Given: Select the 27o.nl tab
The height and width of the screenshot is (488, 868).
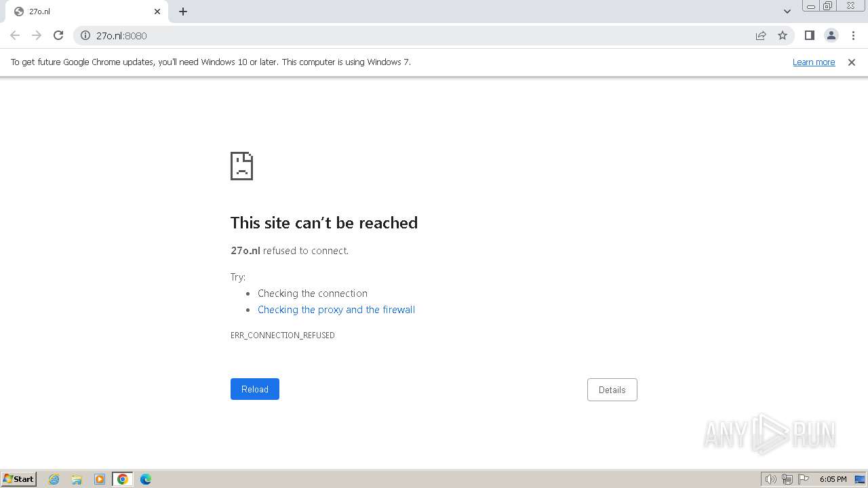Looking at the screenshot, I should tap(87, 12).
